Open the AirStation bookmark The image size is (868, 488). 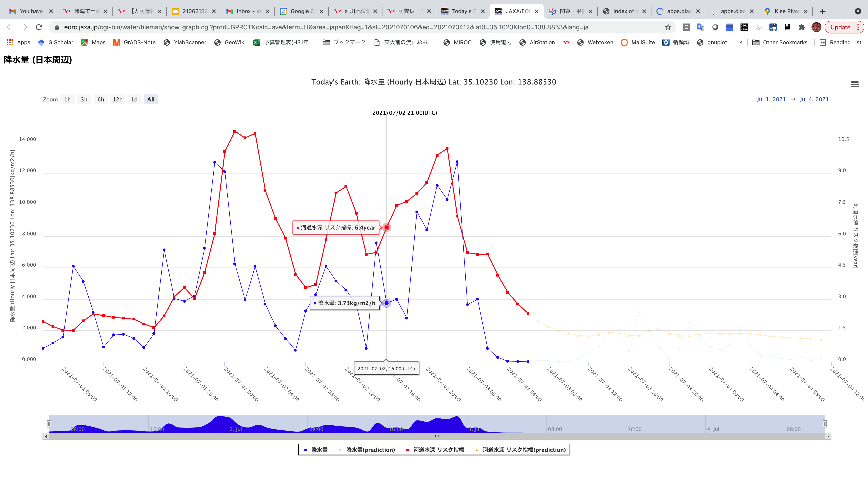[537, 42]
